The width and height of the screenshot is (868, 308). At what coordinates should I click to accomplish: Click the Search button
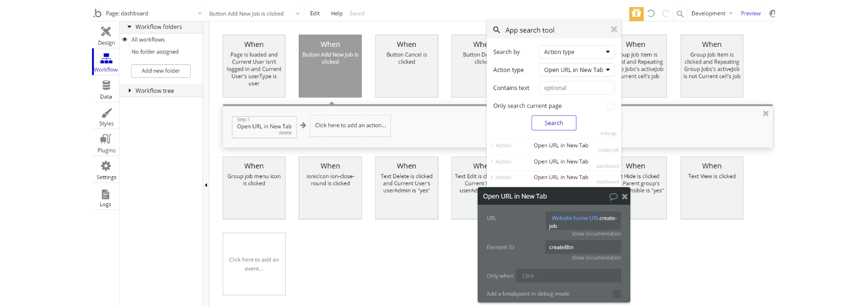click(554, 123)
